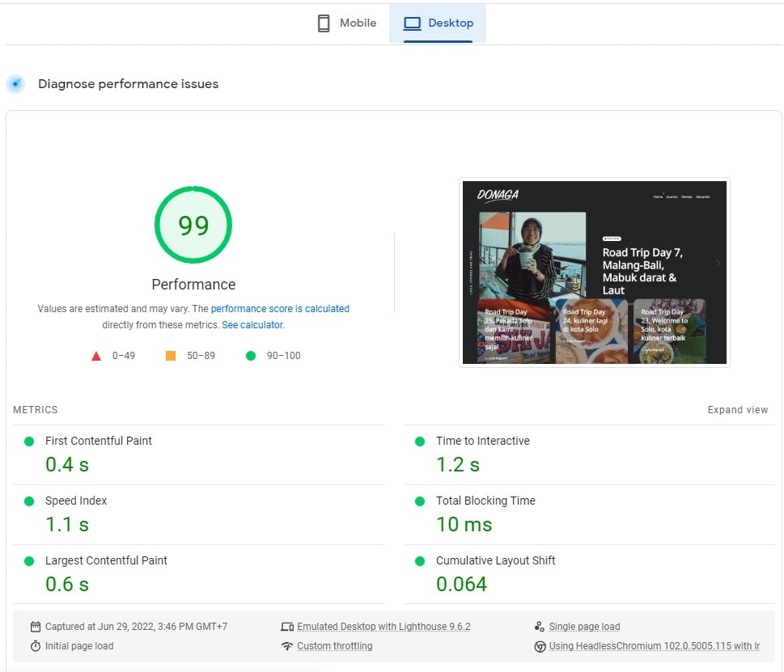Switch to the Mobile tab
The width and height of the screenshot is (784, 672).
pos(346,23)
